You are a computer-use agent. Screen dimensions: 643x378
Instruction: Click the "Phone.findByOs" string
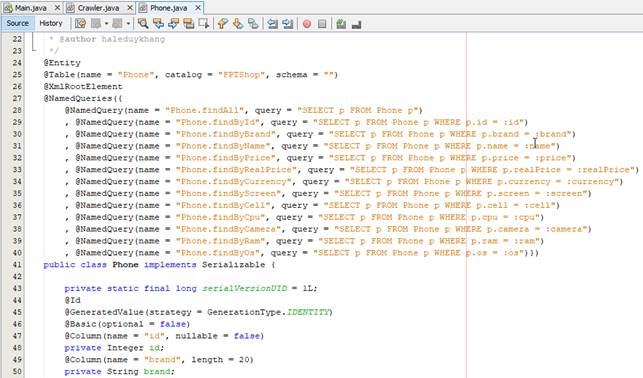click(x=218, y=253)
